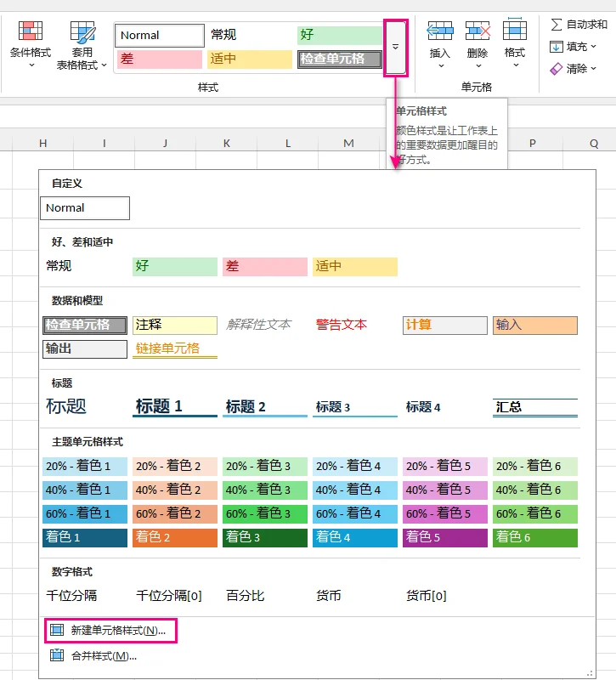Apply the 标题 1 heading style

coord(175,407)
